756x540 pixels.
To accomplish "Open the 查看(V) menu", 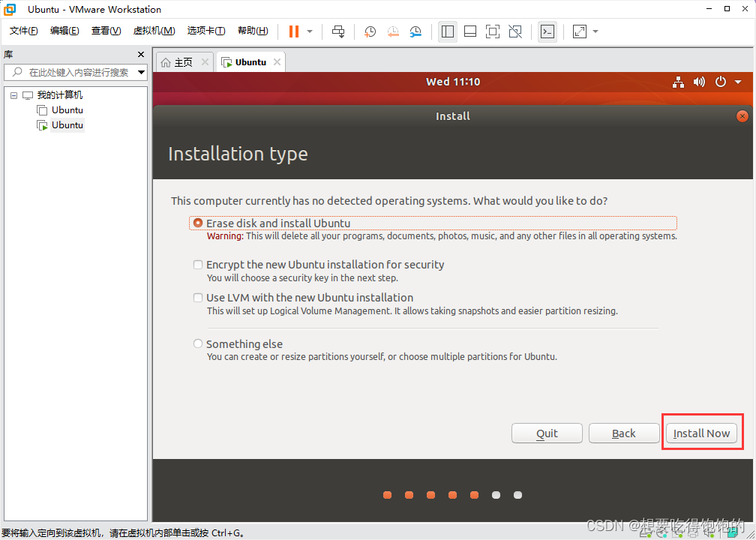I will pyautogui.click(x=106, y=31).
